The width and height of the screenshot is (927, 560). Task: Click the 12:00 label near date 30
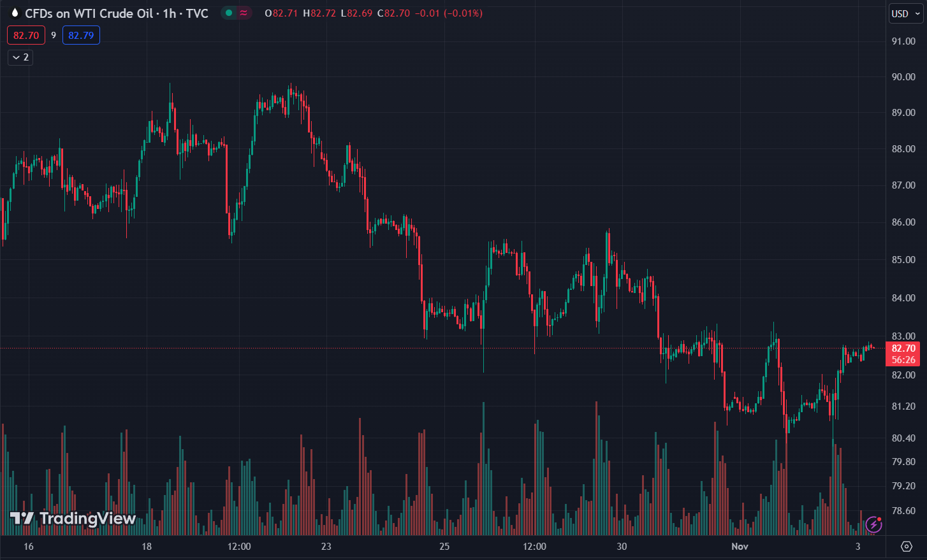[x=534, y=547]
